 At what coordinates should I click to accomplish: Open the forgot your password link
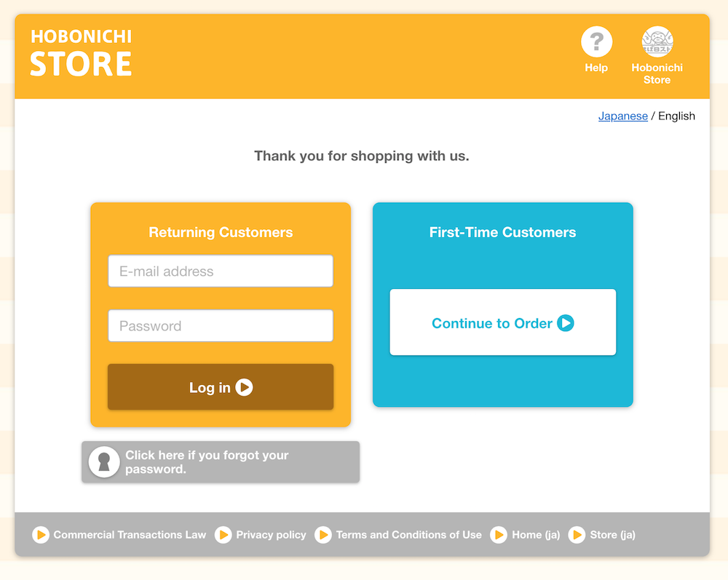221,461
